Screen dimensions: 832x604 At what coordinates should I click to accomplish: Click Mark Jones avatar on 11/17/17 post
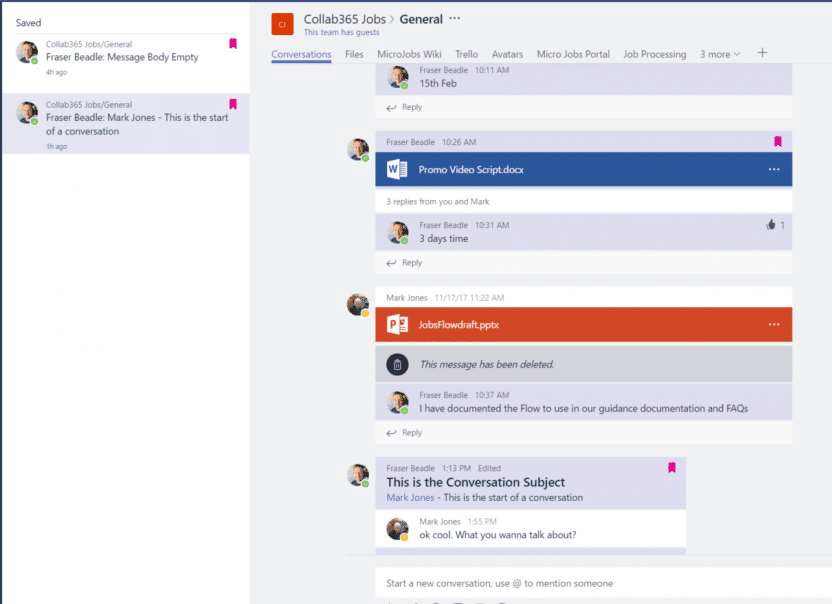click(x=358, y=305)
